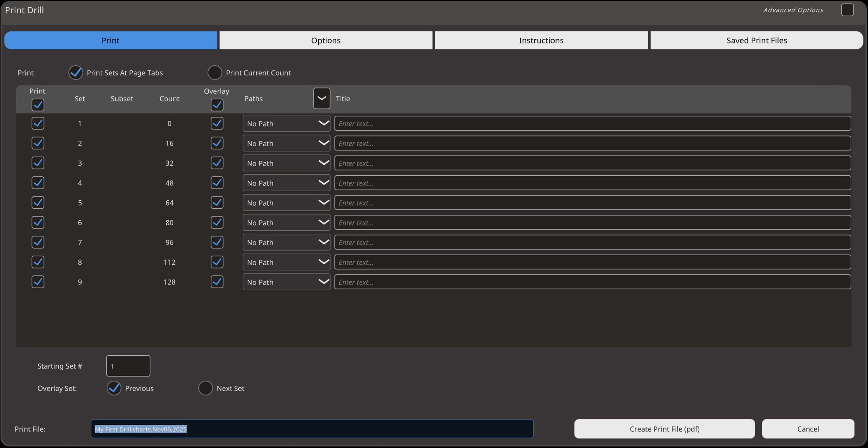Switch to the Options tab

(x=326, y=40)
